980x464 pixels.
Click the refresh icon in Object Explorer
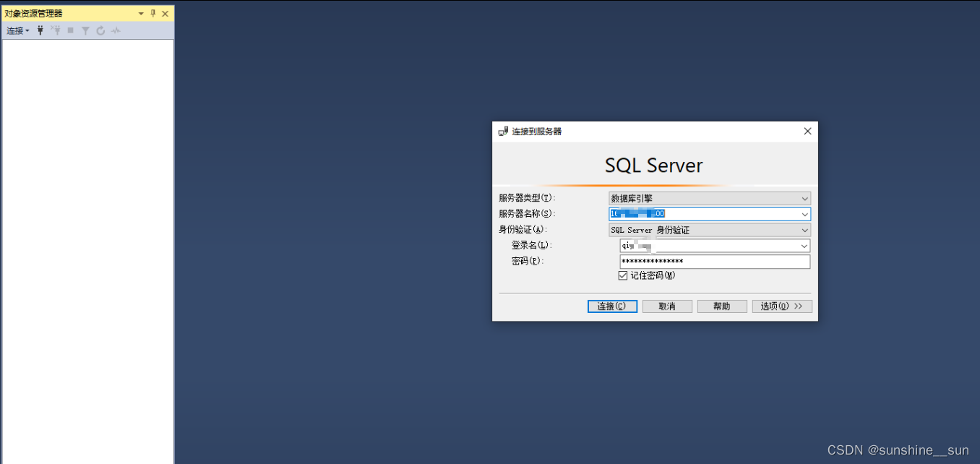coord(100,30)
